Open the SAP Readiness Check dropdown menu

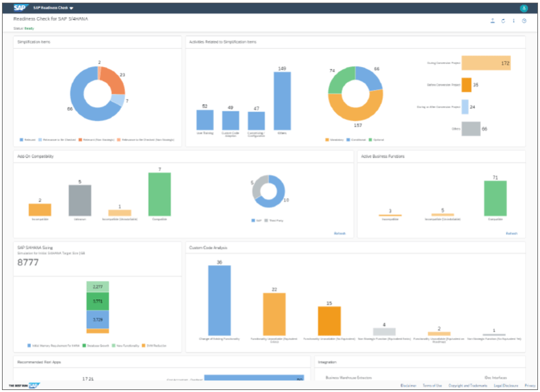(53, 8)
